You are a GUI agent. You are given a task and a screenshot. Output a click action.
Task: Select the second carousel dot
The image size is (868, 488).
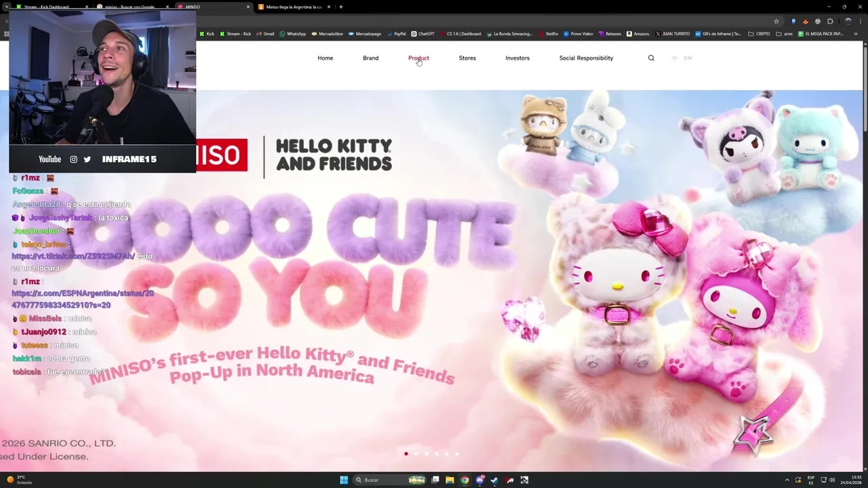(416, 453)
